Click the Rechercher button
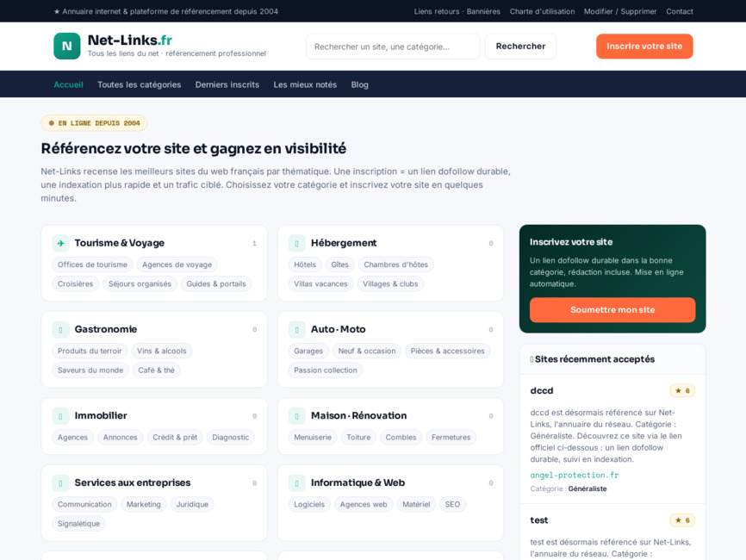 [x=520, y=47]
